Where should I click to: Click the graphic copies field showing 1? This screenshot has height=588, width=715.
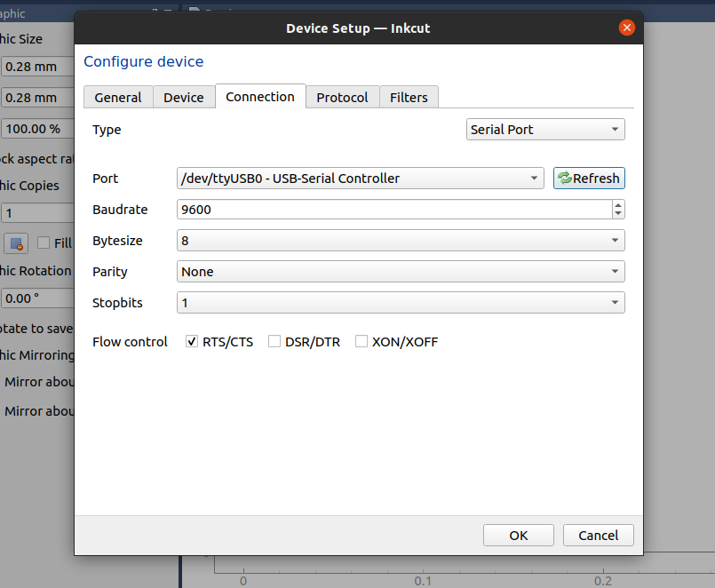pos(38,213)
